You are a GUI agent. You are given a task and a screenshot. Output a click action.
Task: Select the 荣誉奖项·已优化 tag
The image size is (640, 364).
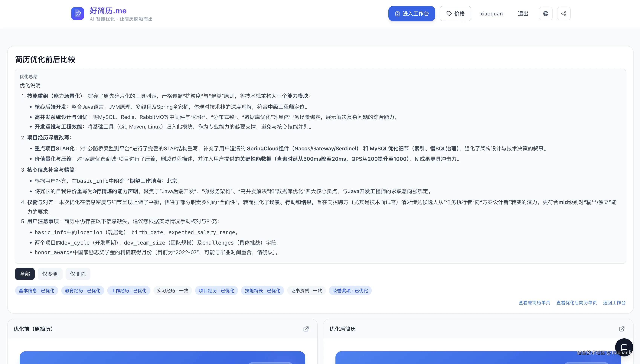click(350, 291)
